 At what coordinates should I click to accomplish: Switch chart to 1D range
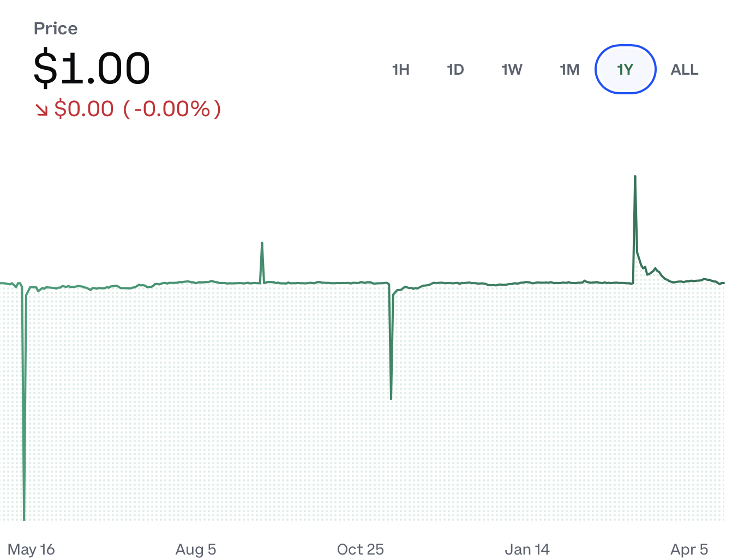(x=455, y=70)
